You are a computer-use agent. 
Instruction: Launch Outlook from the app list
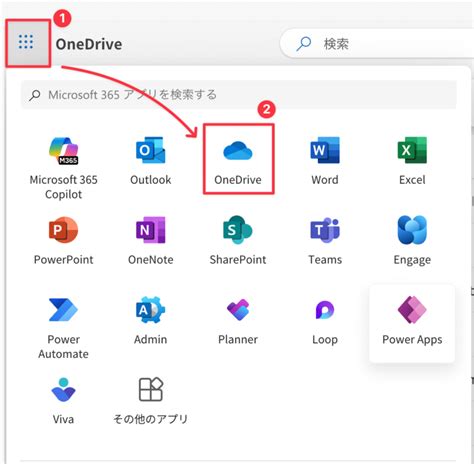pos(151,161)
